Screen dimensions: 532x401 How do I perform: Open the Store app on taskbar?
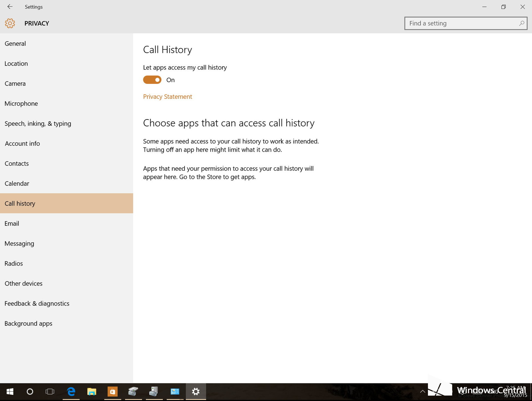tap(112, 392)
